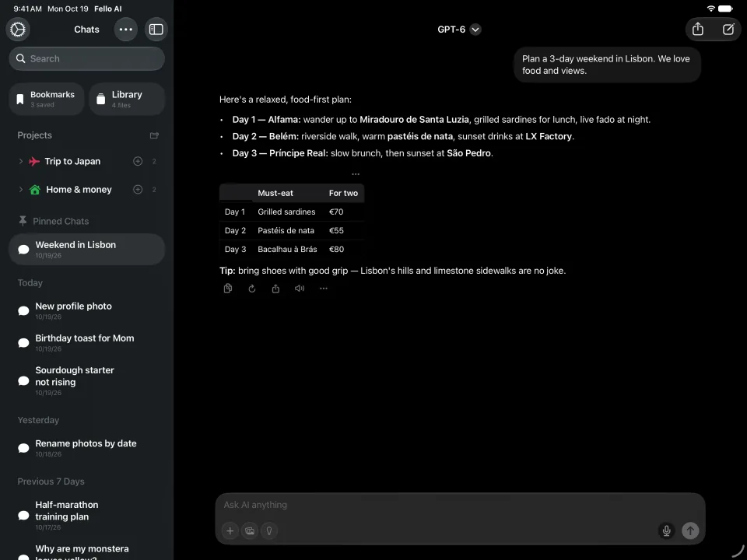This screenshot has height=560, width=747.
Task: Copy the AI response
Action: tap(228, 289)
